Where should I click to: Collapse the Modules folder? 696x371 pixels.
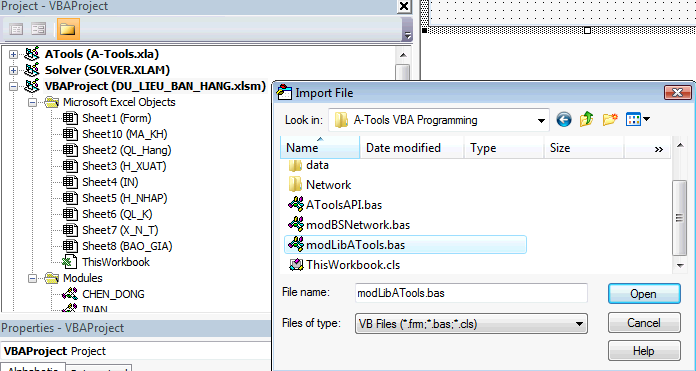coord(32,278)
